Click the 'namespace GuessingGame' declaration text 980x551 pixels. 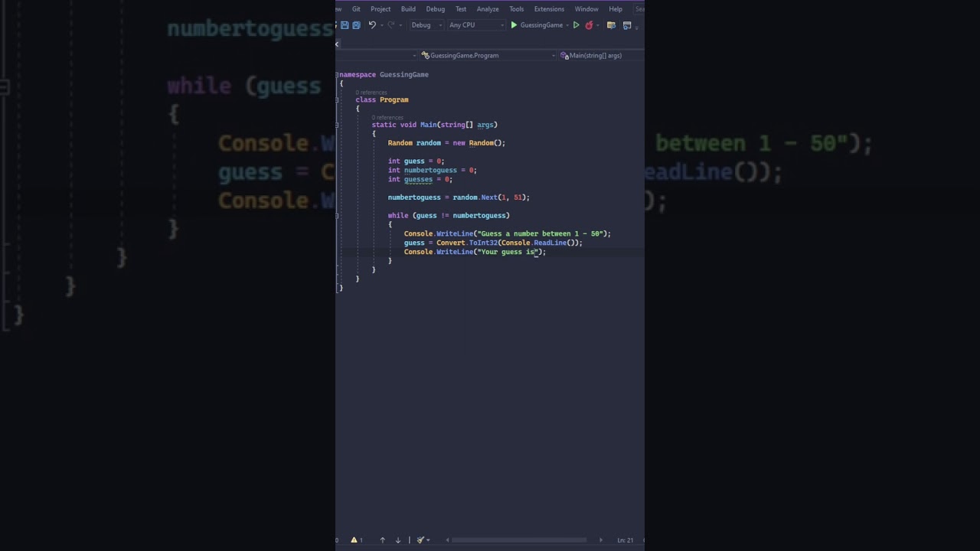384,75
